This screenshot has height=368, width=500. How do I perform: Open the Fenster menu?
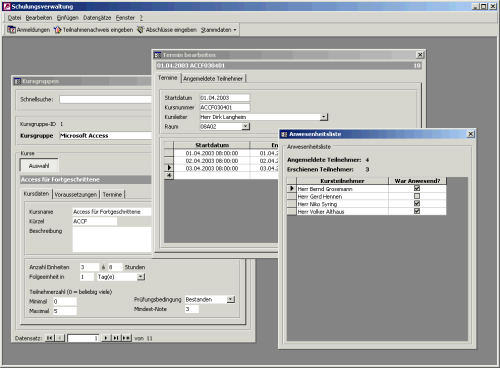(x=125, y=18)
